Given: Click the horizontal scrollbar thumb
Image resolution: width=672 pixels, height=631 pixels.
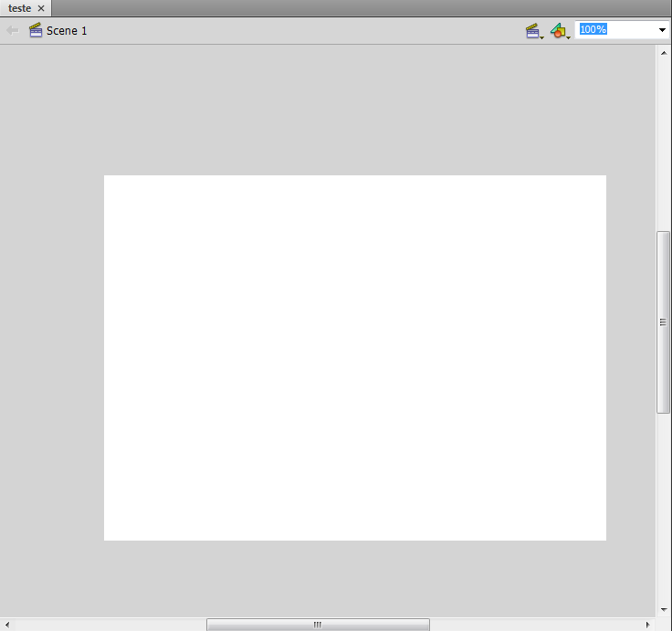Looking at the screenshot, I should (318, 625).
